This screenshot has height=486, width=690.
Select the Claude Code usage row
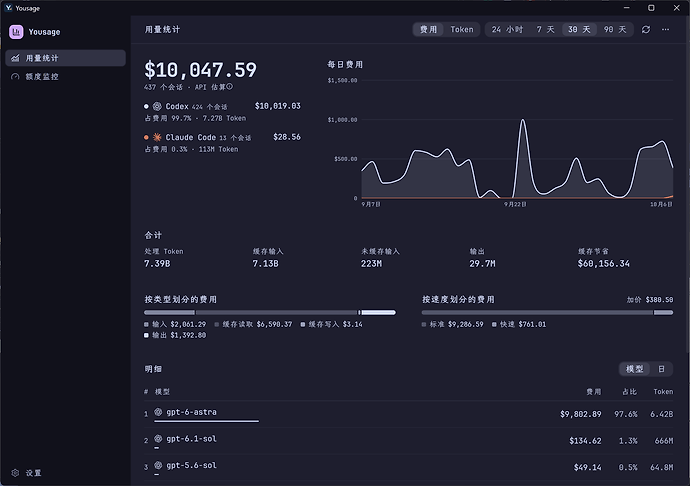[222, 143]
